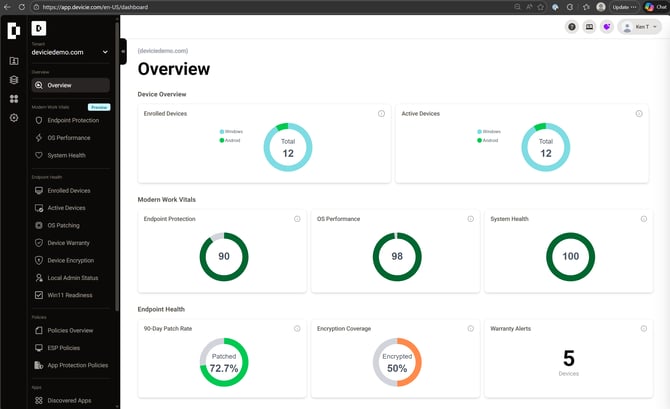
Task: Toggle Windows legend in Active Devices card
Action: (489, 132)
